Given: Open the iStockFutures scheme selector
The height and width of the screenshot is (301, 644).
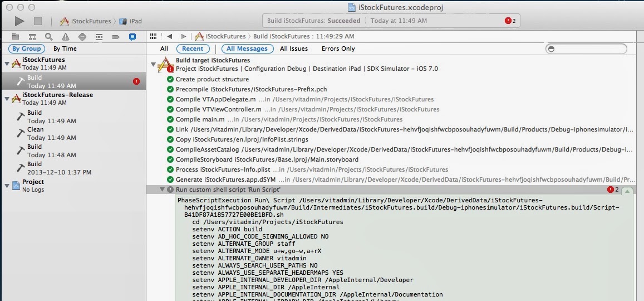Looking at the screenshot, I should tap(85, 21).
